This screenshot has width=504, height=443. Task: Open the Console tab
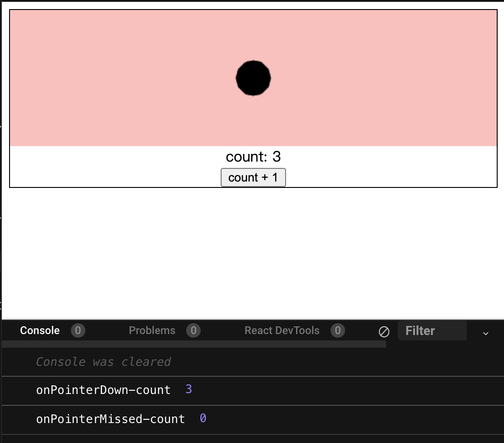pos(40,330)
